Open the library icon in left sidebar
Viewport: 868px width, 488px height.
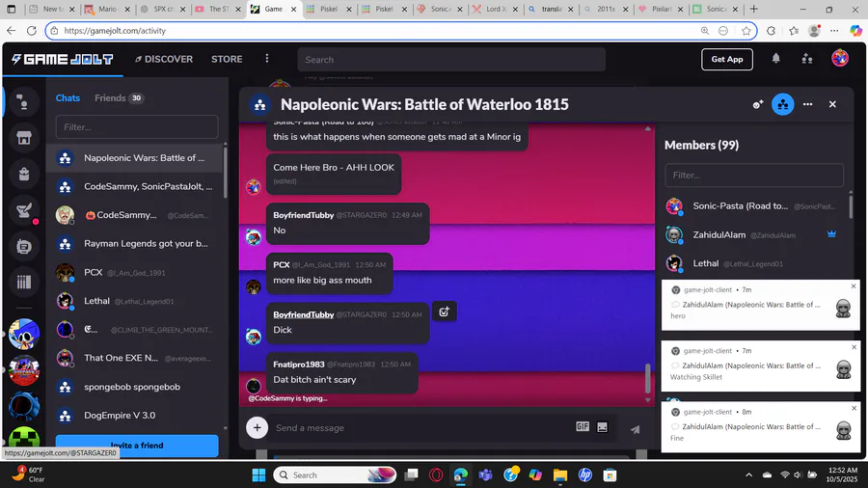(23, 283)
